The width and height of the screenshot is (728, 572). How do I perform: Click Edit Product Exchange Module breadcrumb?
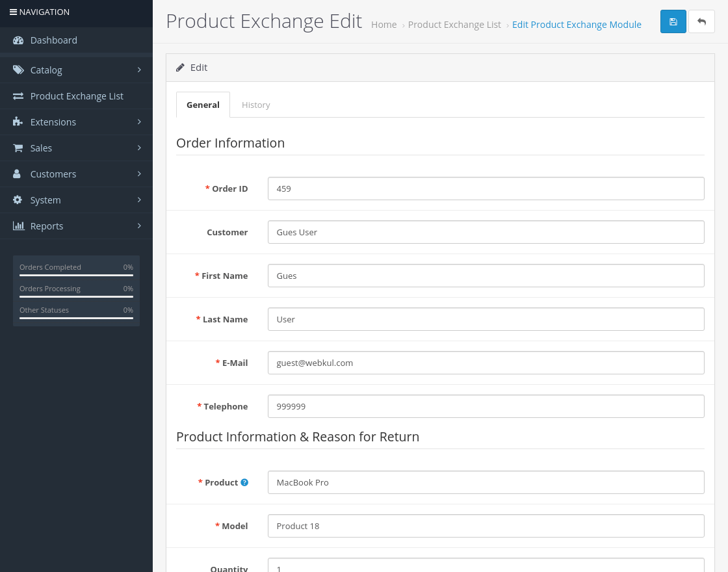point(577,25)
